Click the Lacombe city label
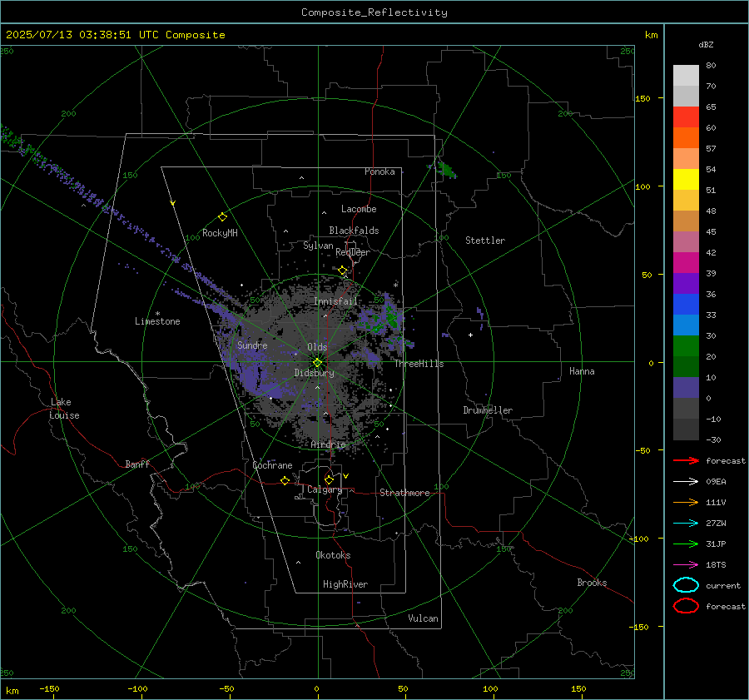Viewport: 749px width, 700px height. point(359,209)
